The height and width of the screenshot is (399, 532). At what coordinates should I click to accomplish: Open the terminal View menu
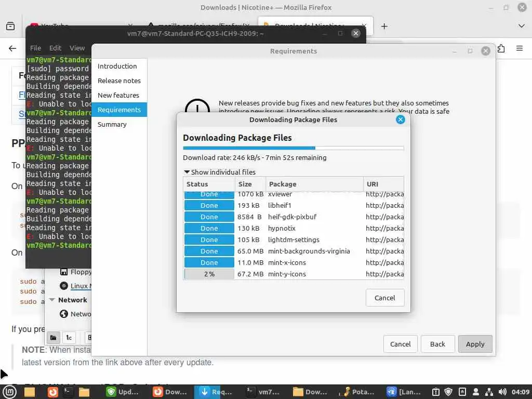(77, 48)
